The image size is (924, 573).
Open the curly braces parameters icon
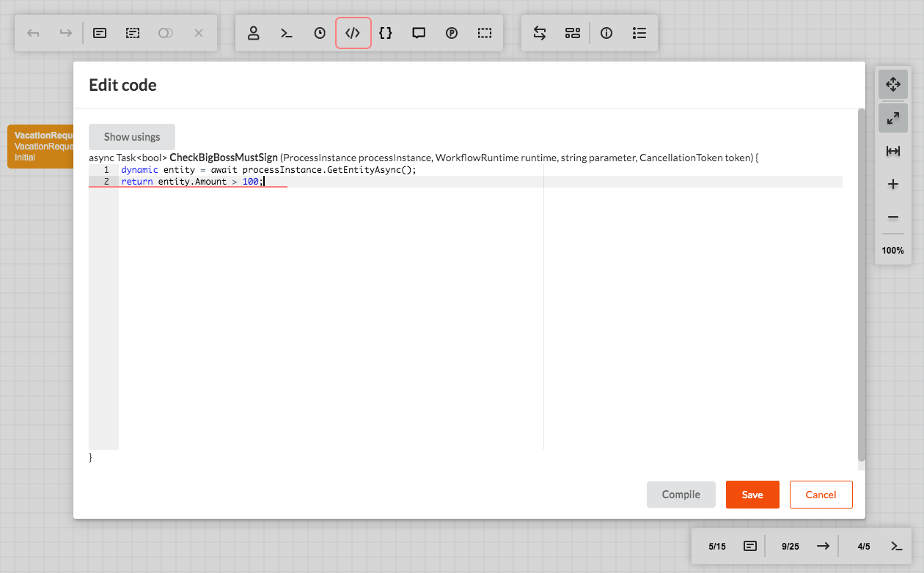pyautogui.click(x=386, y=33)
